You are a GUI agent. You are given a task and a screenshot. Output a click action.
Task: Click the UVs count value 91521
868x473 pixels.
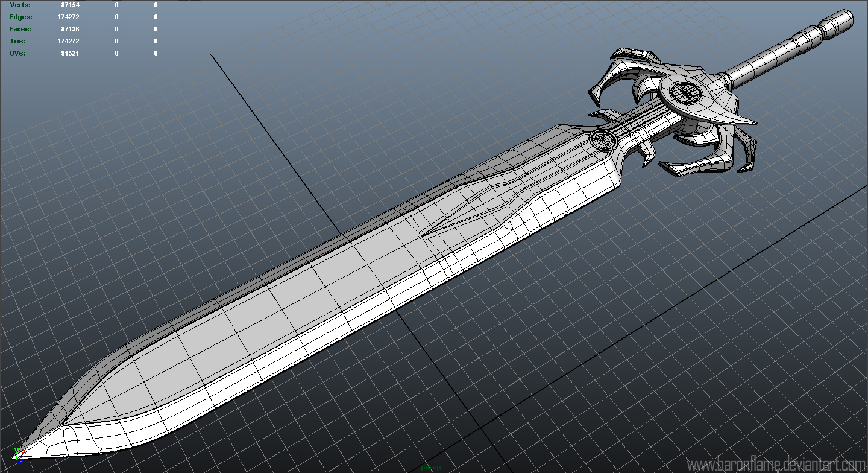70,53
